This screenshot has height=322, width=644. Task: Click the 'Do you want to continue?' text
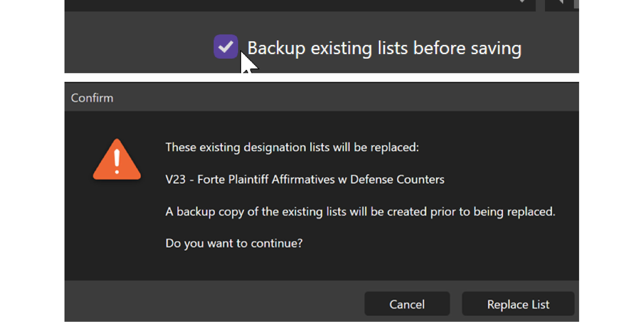(234, 243)
